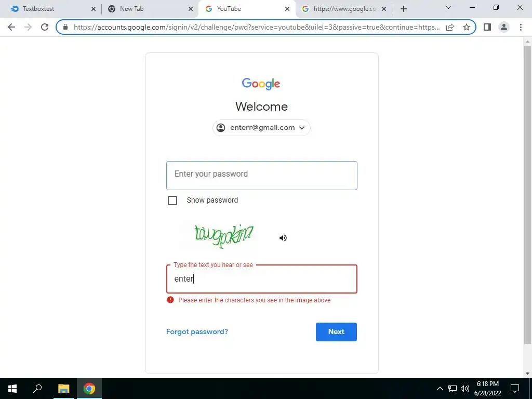Screen dimensions: 532x399
Task: Reload the page with the refresh icon
Action: 45,27
